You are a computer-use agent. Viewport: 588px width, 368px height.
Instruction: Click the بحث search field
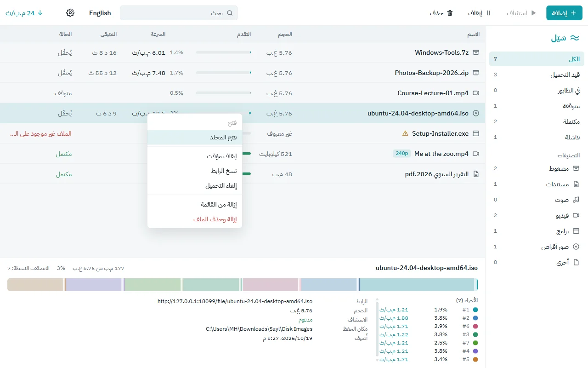[179, 13]
